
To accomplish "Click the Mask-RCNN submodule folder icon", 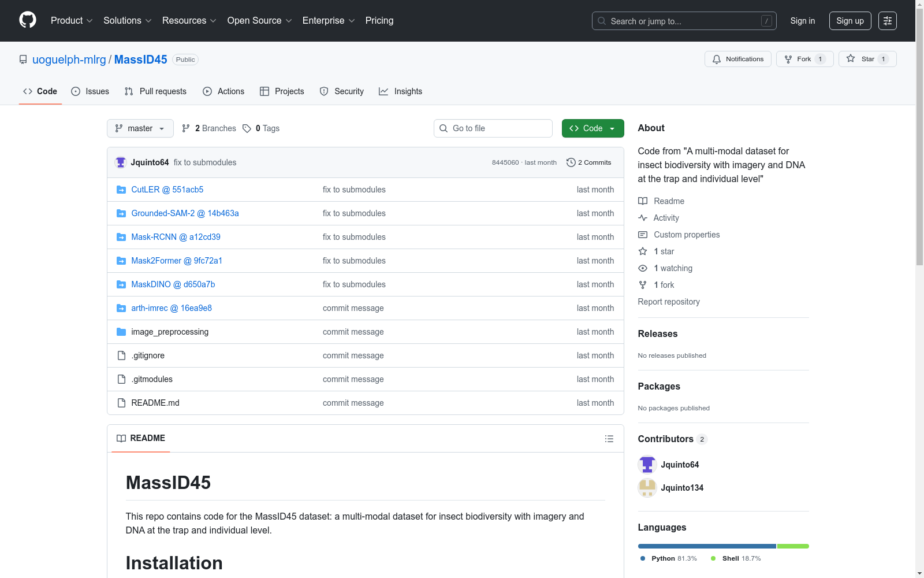I will coord(121,237).
